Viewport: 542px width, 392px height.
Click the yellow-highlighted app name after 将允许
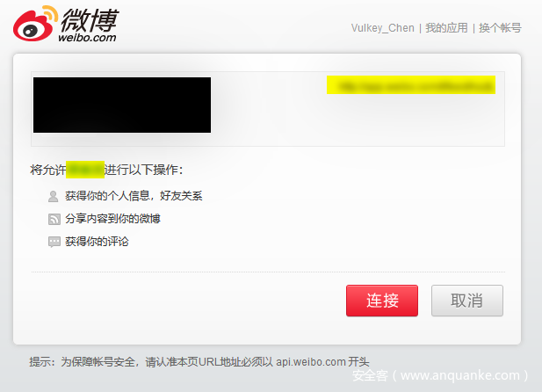[85, 170]
